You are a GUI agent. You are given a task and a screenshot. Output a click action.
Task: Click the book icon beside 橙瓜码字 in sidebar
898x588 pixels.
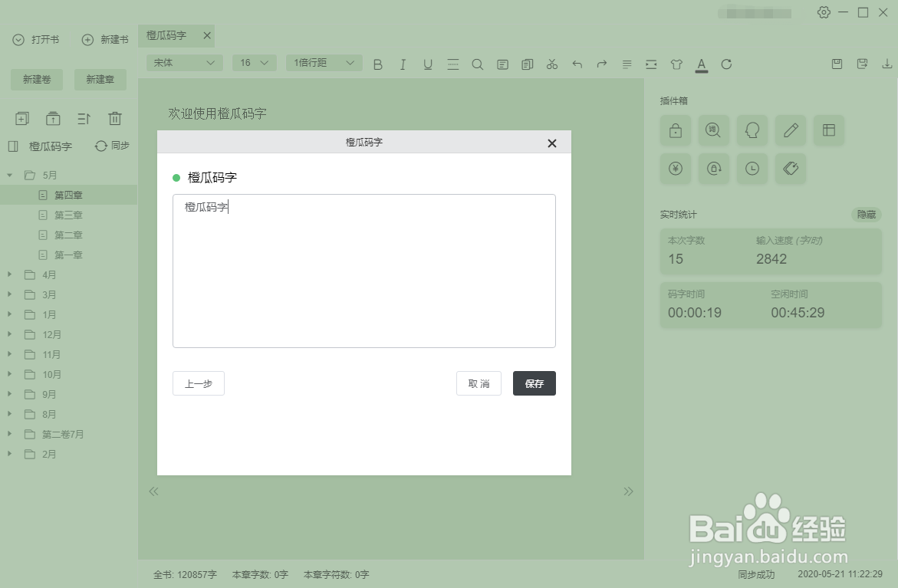click(13, 146)
